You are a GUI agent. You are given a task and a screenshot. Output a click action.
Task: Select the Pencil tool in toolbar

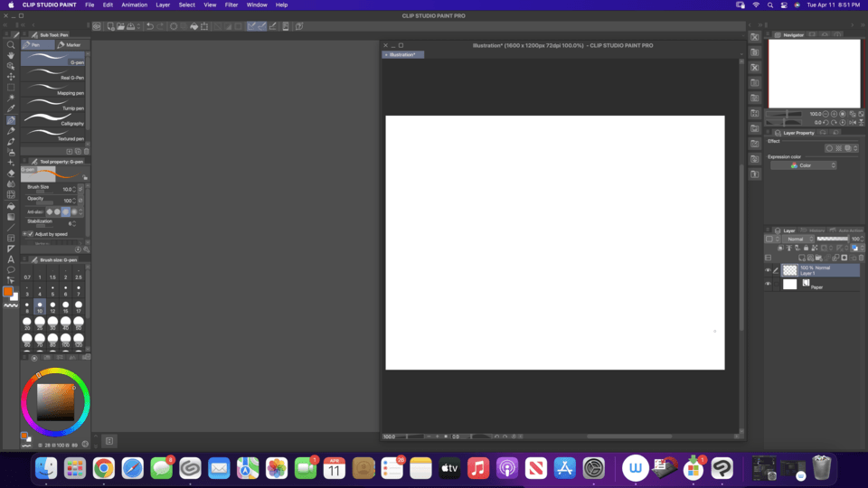point(11,130)
